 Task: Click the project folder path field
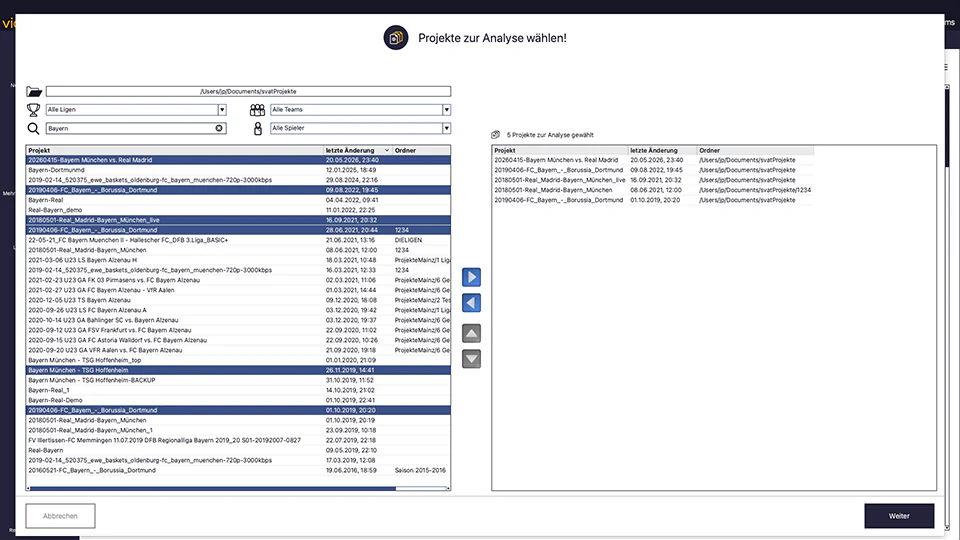(248, 91)
